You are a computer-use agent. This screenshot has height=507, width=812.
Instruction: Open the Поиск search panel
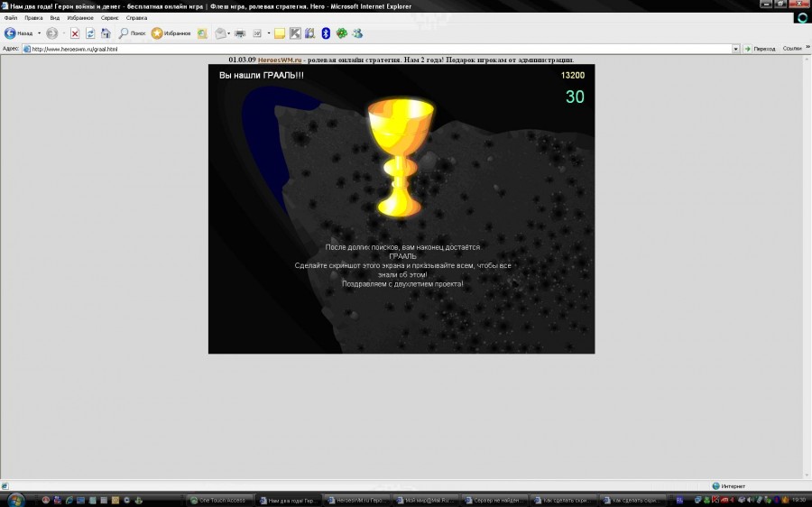click(132, 33)
